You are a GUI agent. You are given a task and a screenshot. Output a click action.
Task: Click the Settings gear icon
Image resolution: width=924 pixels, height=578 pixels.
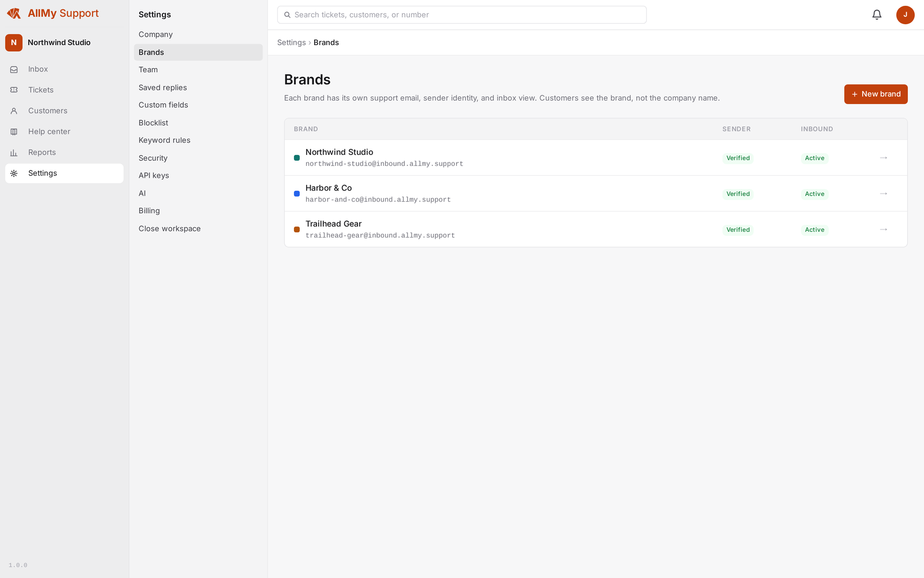pos(14,173)
